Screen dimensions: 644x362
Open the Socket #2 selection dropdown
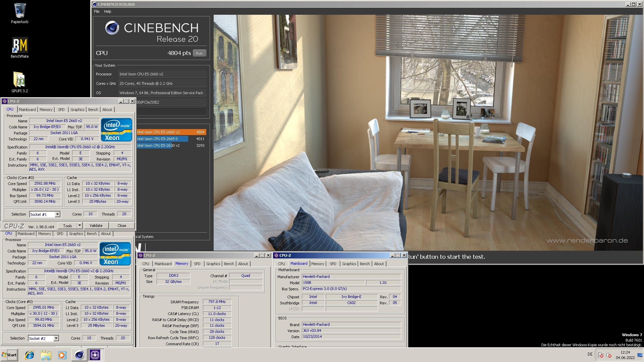[56, 339]
